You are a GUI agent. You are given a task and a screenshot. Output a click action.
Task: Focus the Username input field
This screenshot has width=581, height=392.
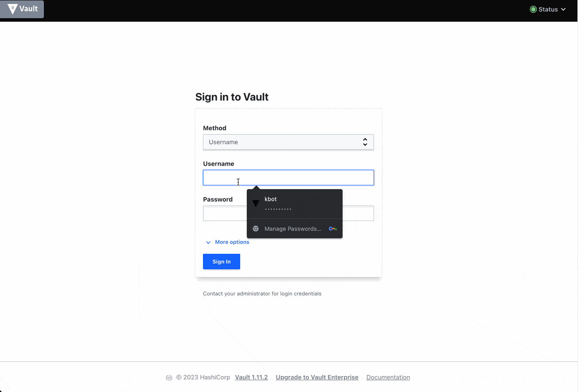288,178
